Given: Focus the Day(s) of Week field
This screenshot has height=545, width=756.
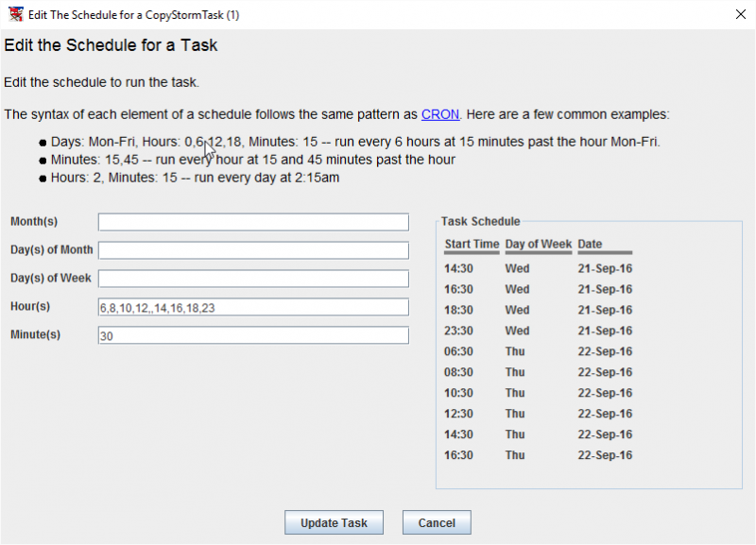Looking at the screenshot, I should 253,279.
